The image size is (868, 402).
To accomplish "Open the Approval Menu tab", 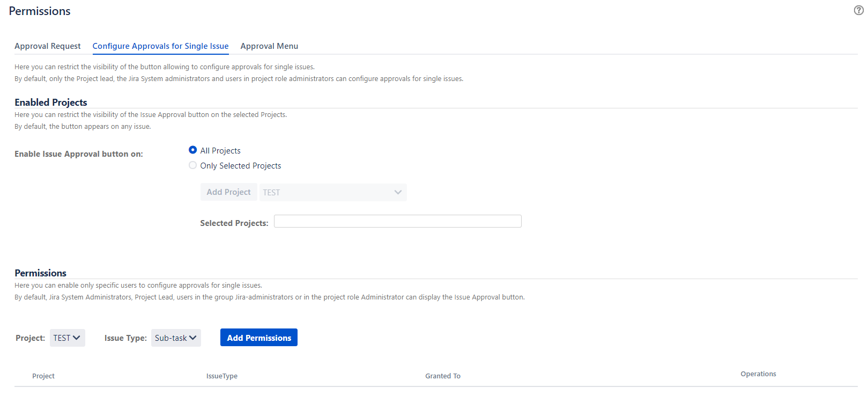I will tap(269, 46).
